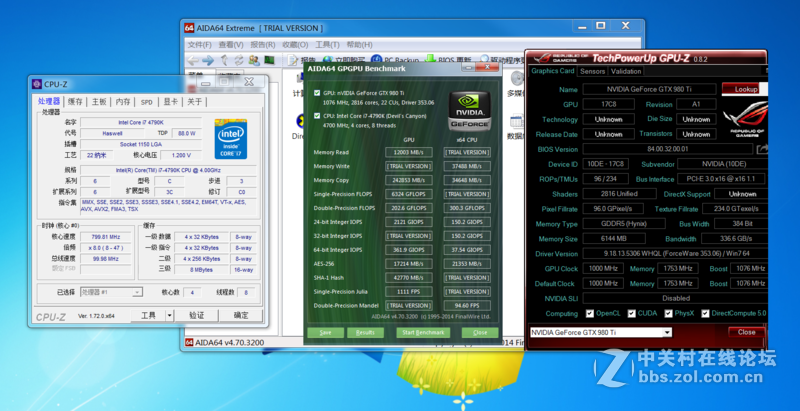Open AIDA64 users toolbar icon
This screenshot has height=411, width=800.
(254, 61)
